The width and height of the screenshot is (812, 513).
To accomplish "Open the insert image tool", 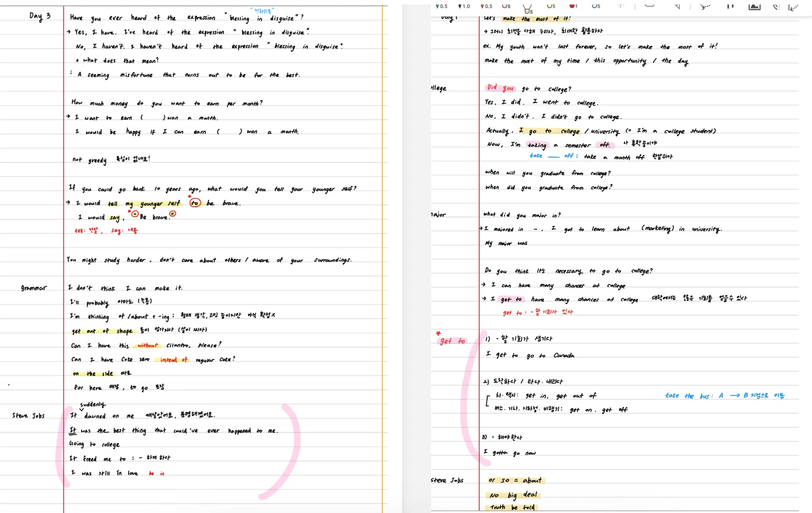I will [x=754, y=6].
